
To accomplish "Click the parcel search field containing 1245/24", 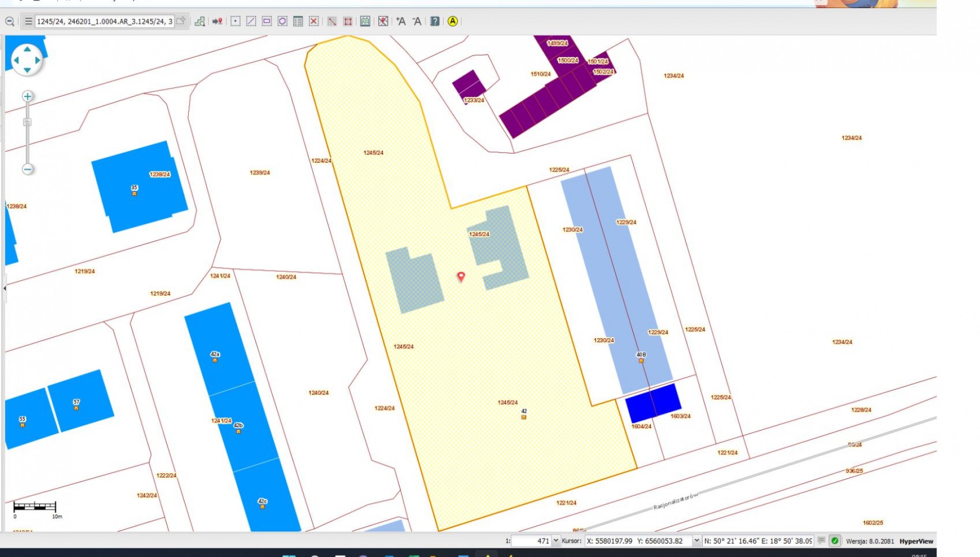I will tap(105, 21).
